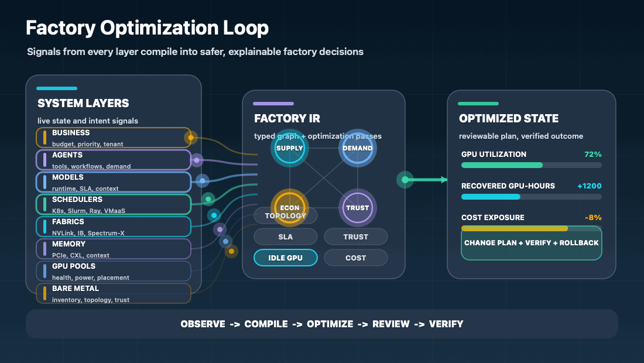
Task: Click the TOPOLOGY pass pill
Action: pyautogui.click(x=286, y=215)
